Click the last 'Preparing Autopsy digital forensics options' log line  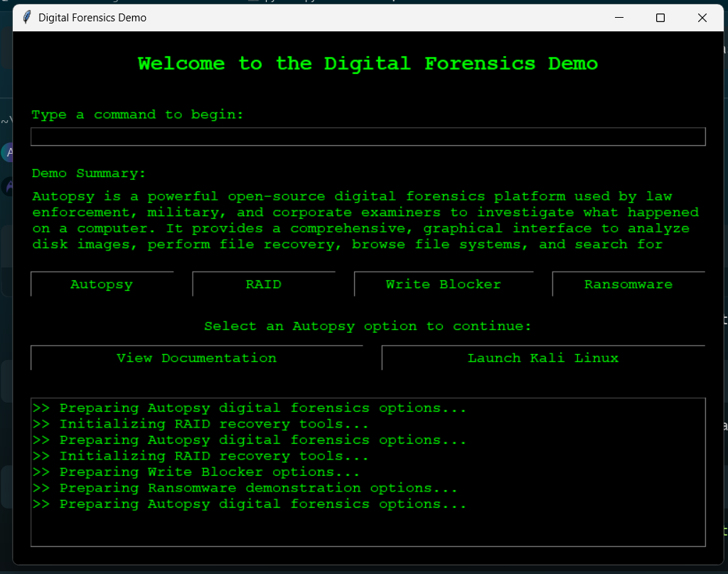[250, 504]
